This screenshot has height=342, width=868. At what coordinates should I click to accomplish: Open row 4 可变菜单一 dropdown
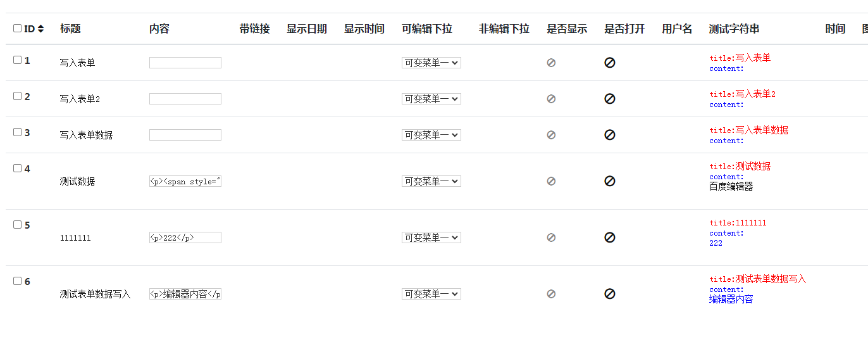[431, 181]
